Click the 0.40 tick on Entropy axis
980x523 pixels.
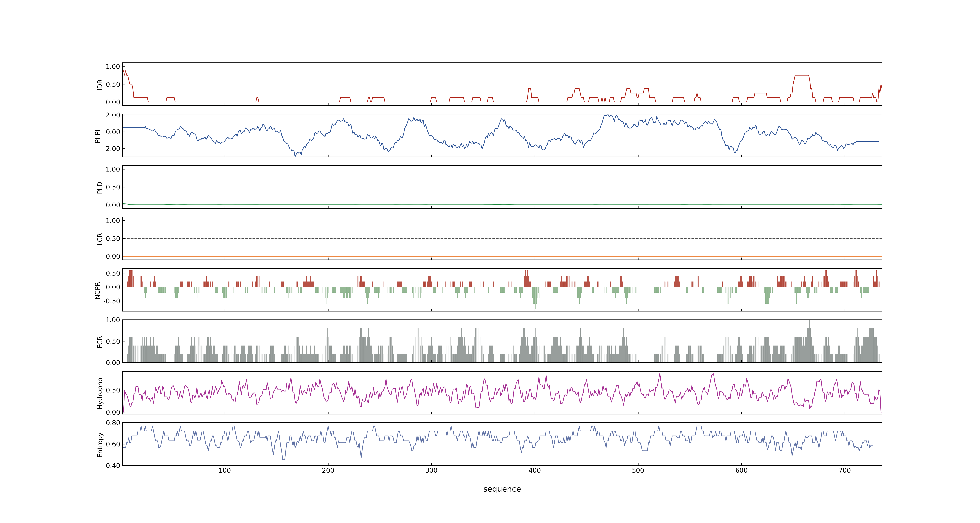[113, 466]
